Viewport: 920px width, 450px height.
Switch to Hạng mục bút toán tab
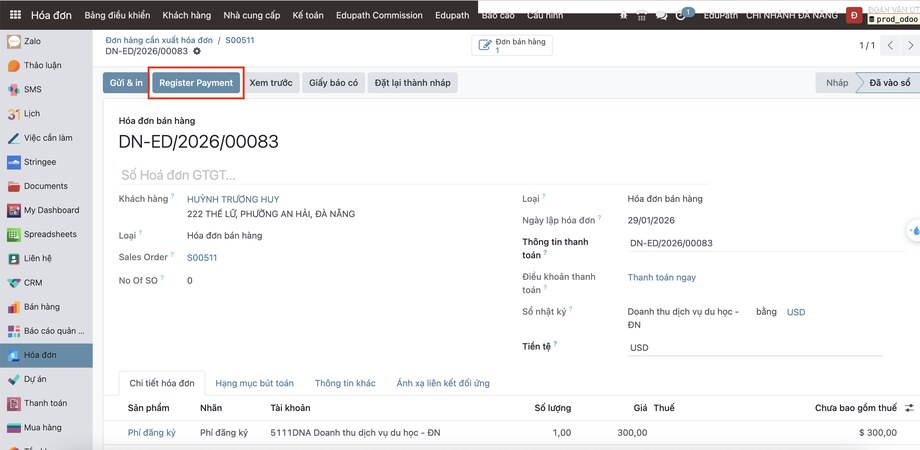(x=254, y=383)
